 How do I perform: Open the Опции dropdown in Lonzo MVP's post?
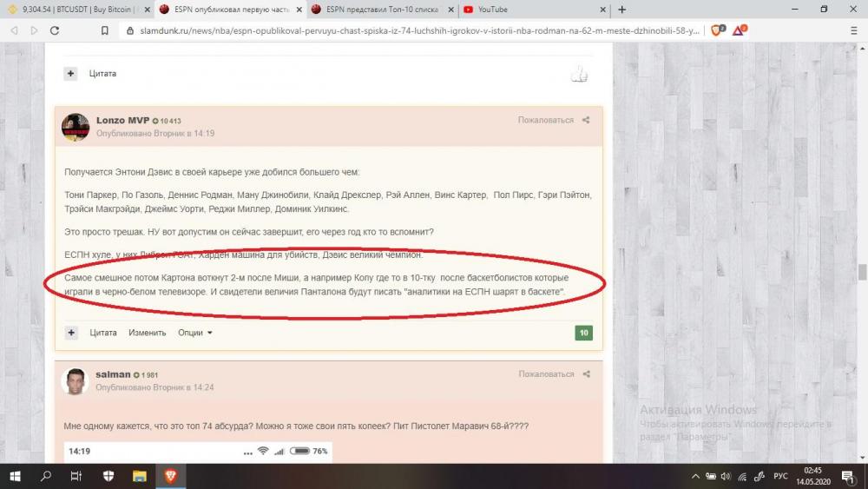(194, 333)
